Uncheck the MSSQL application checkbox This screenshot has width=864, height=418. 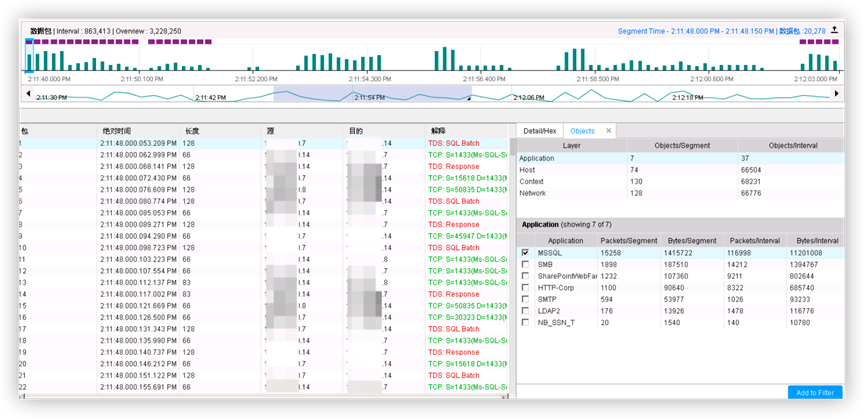[x=526, y=253]
